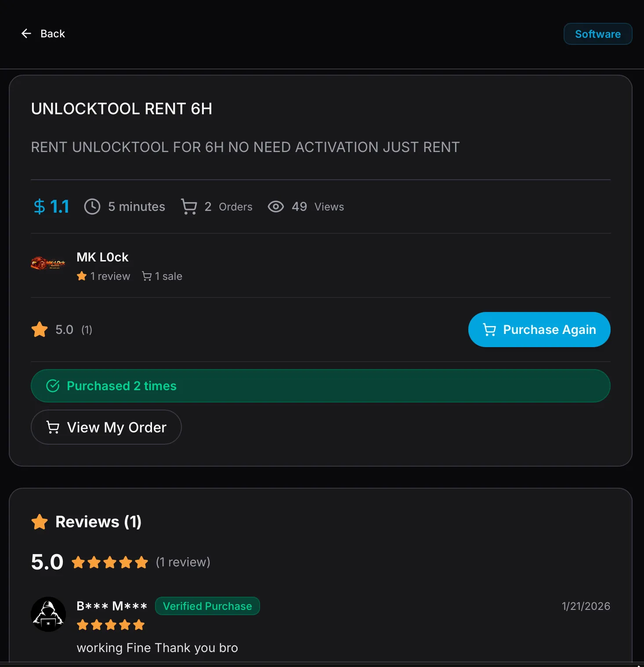Click the clock delivery time icon
The height and width of the screenshot is (667, 644).
click(92, 207)
